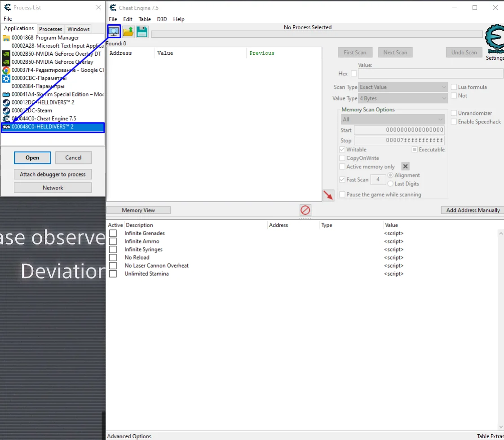The height and width of the screenshot is (440, 504).
Task: Toggle the No Reload checkbox
Action: (x=113, y=258)
